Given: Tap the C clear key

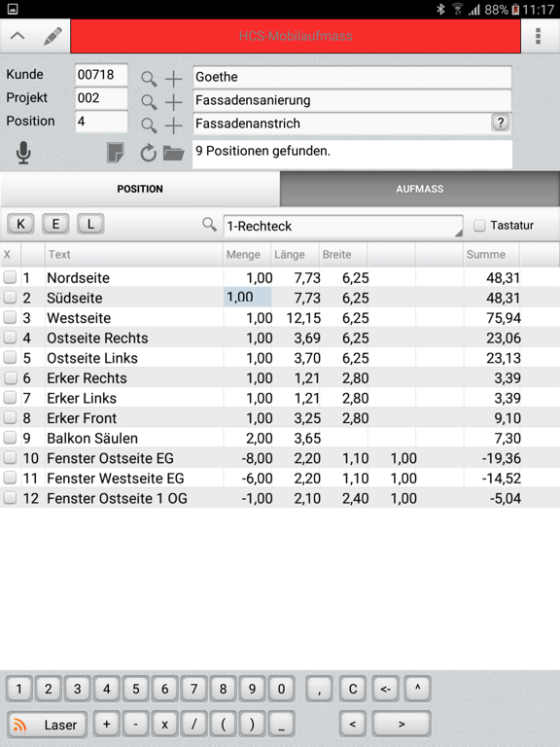Looking at the screenshot, I should click(353, 689).
